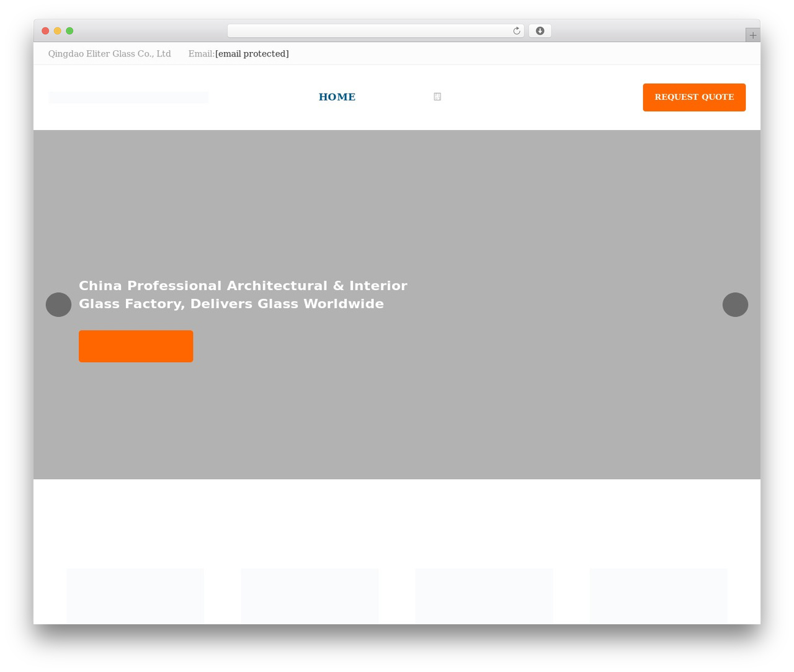This screenshot has width=794, height=672.
Task: Click the blank logo placeholder in the header
Action: [128, 97]
